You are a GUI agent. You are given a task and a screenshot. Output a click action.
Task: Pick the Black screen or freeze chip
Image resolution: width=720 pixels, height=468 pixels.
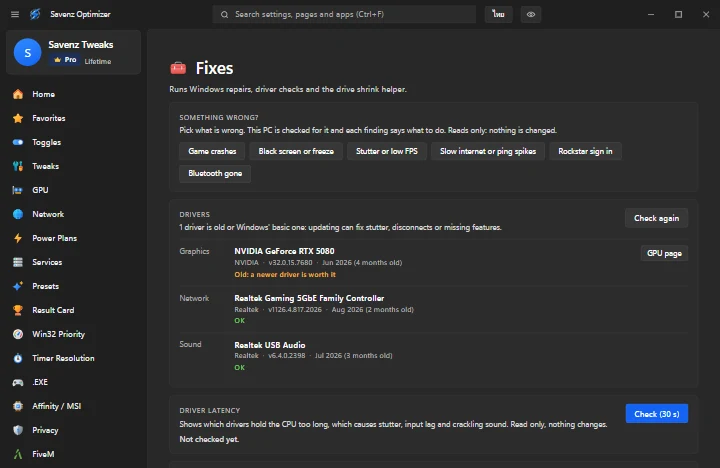[x=296, y=151]
